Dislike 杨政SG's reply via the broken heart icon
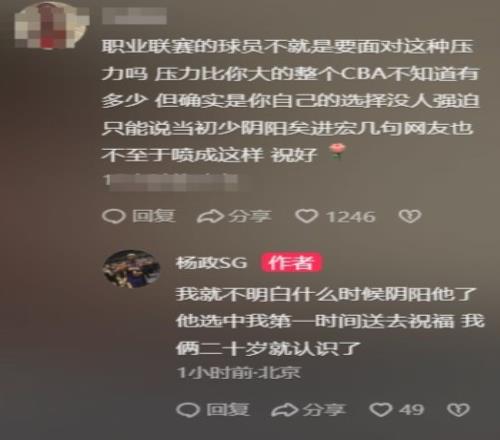The width and height of the screenshot is (500, 440). 458,410
